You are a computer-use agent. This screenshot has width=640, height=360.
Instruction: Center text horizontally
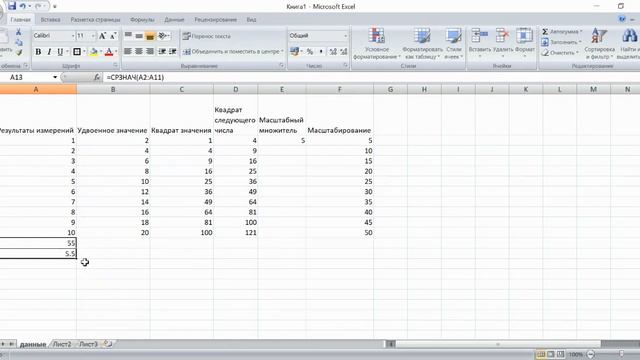coord(139,51)
